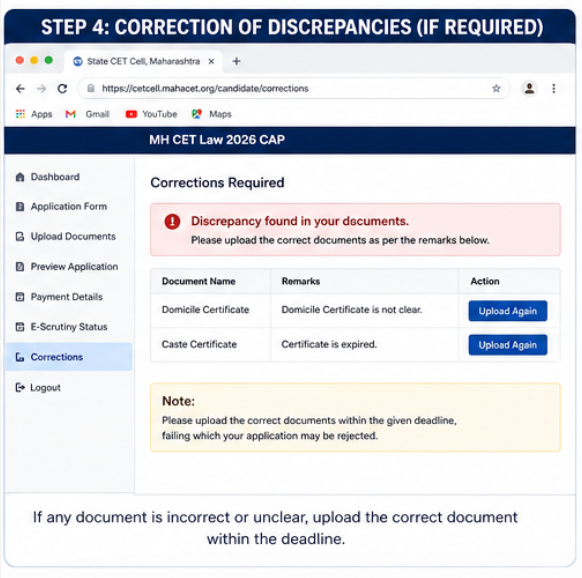Reload the page using the refresh icon

(x=62, y=88)
